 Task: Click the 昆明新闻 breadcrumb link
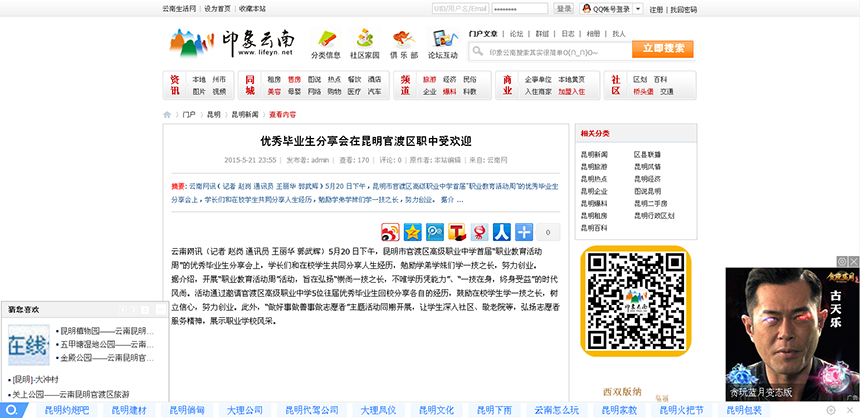[x=245, y=114]
